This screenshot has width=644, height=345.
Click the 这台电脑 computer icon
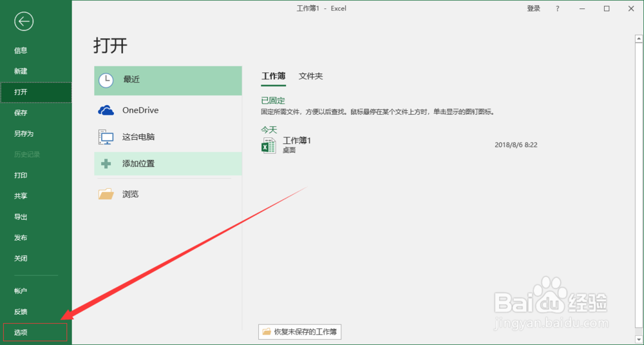[x=106, y=137]
